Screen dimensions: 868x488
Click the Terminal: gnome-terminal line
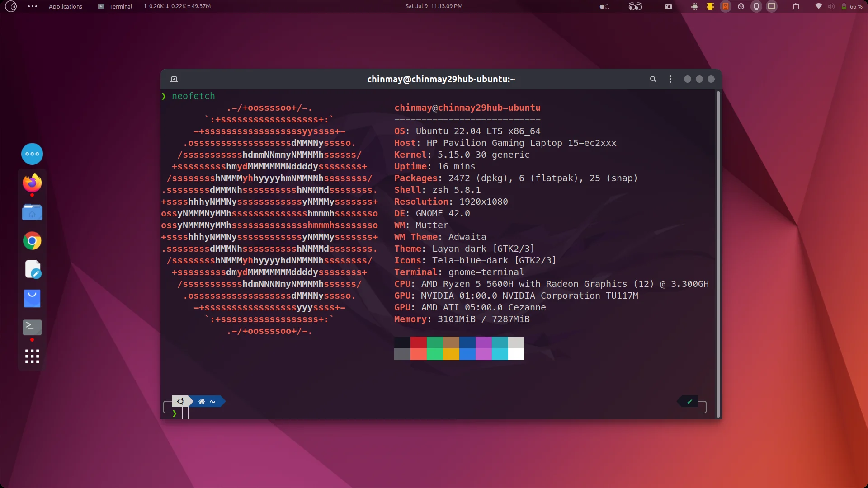(459, 272)
